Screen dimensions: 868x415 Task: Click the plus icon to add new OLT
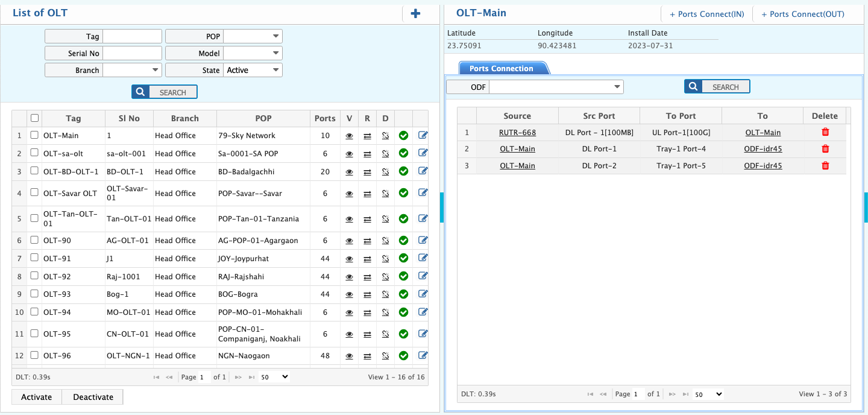pyautogui.click(x=415, y=14)
